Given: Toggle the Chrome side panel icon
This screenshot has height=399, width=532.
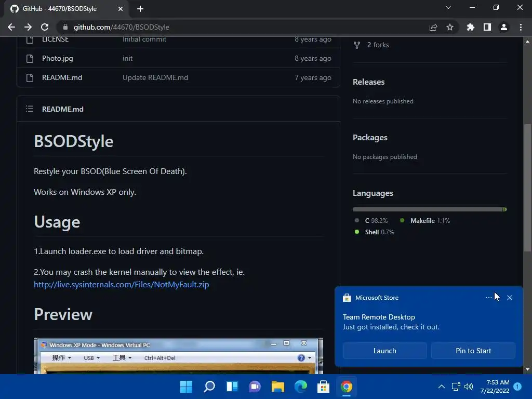Looking at the screenshot, I should pos(487,27).
